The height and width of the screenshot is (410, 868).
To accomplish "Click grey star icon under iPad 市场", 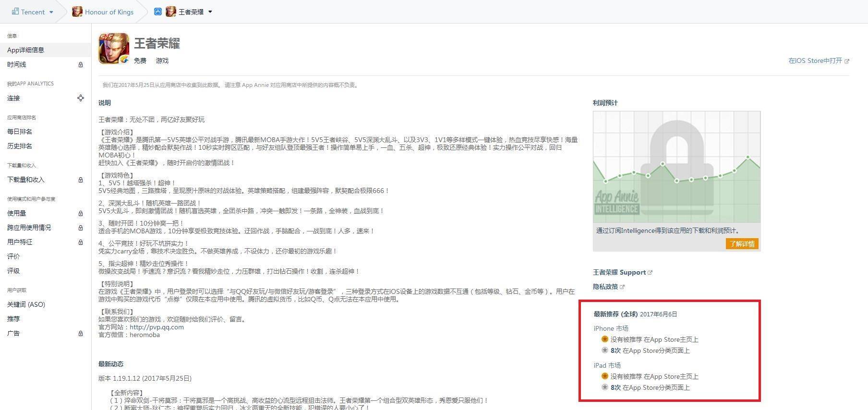I will (x=605, y=387).
